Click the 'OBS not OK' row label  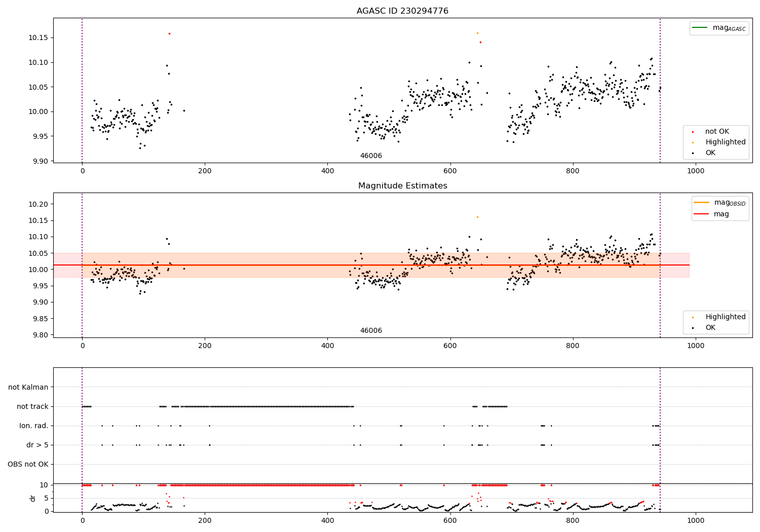28,464
